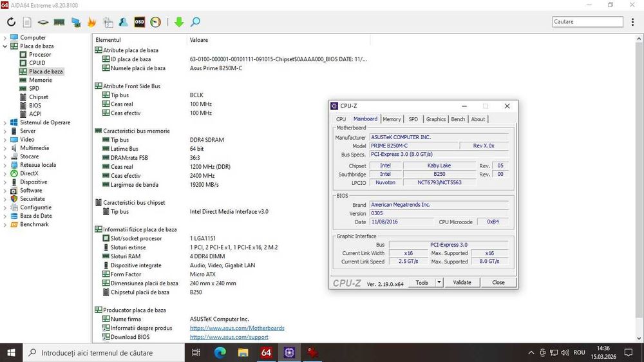Switch to the Memory tab in CPU-Z
644x362 pixels.
[392, 119]
